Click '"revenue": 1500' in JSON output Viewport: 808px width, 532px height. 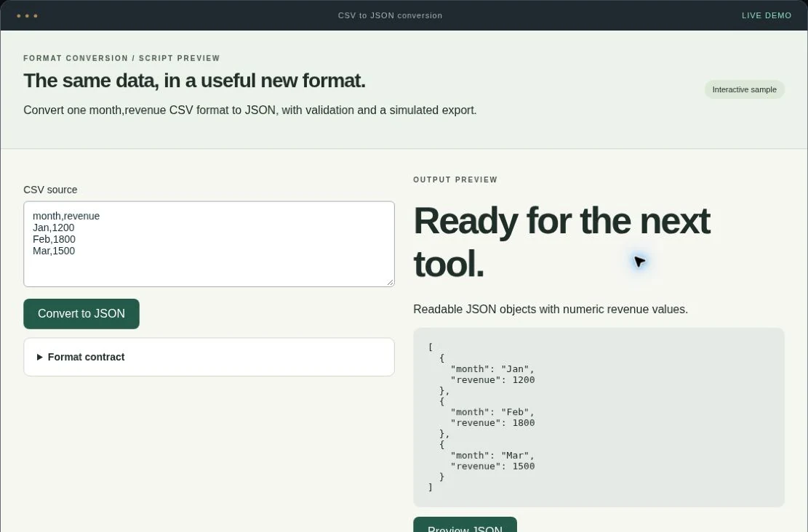pyautogui.click(x=492, y=466)
